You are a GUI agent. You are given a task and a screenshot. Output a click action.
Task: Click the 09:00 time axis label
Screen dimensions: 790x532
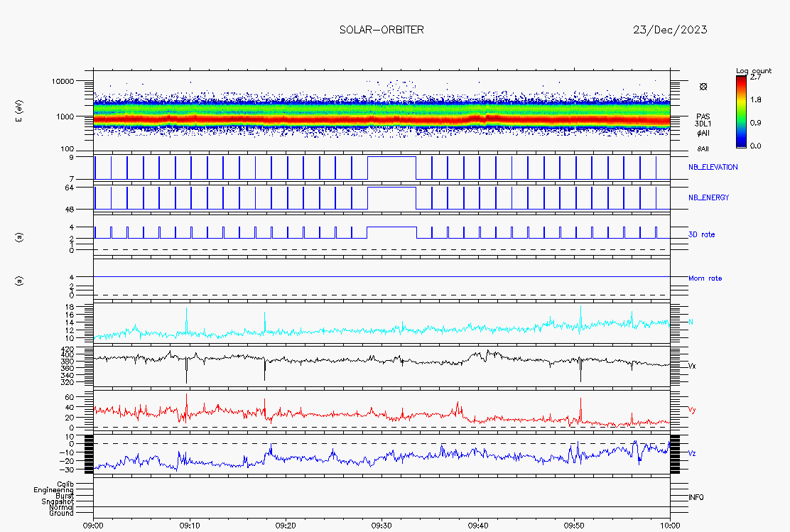(93, 526)
